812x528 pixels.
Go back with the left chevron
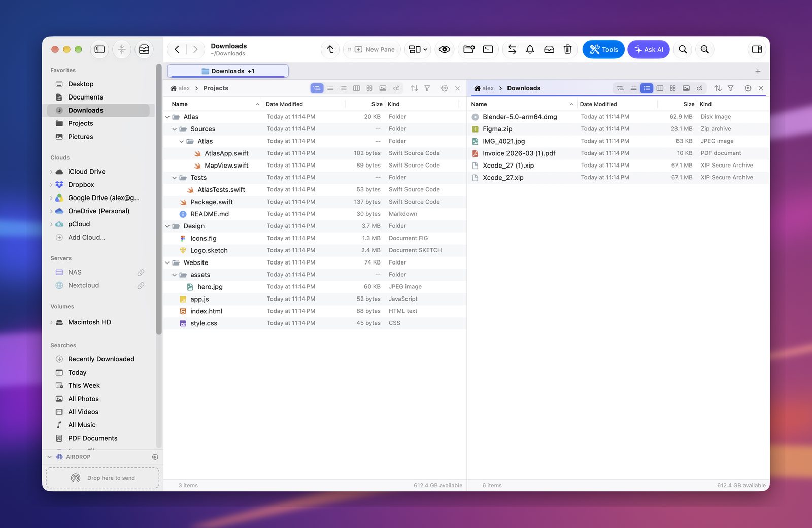(x=177, y=49)
